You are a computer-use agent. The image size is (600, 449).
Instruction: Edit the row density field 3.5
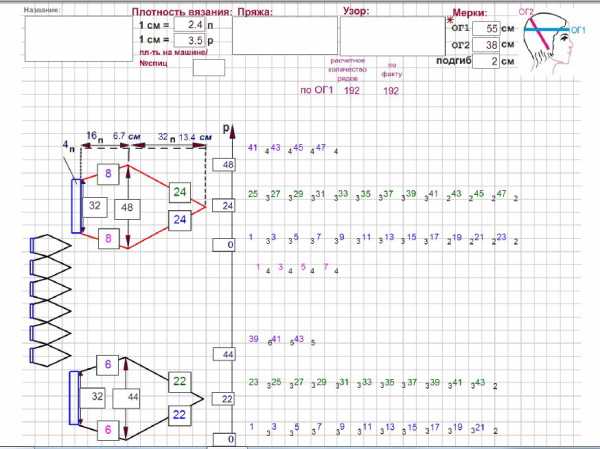point(189,40)
